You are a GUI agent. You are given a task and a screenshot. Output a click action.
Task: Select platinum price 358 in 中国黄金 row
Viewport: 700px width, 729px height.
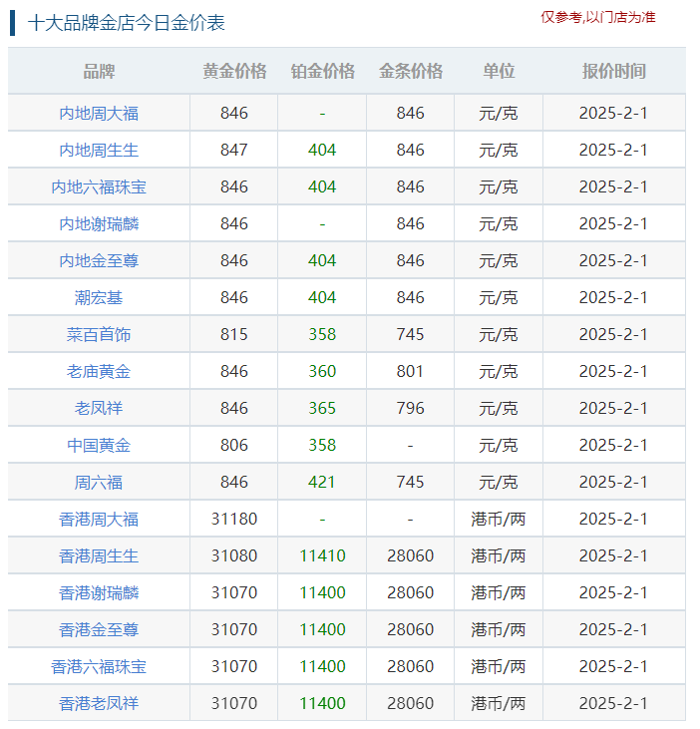point(322,445)
